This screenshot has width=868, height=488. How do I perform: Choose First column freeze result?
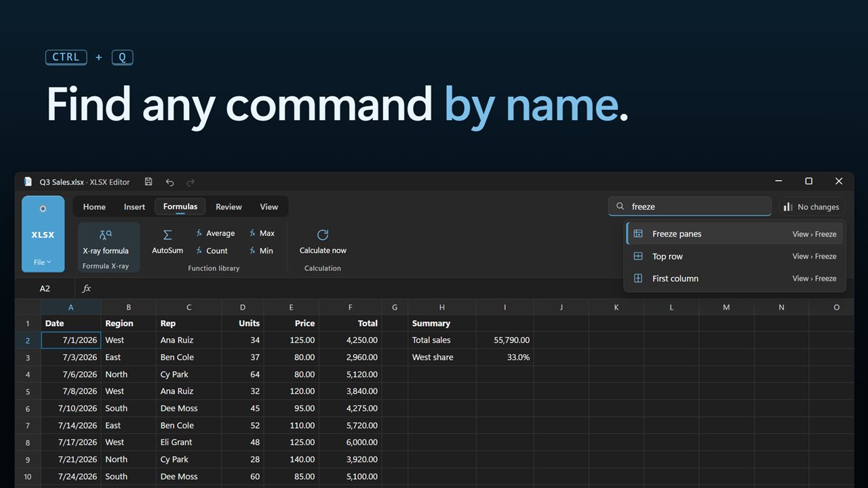pyautogui.click(x=735, y=279)
